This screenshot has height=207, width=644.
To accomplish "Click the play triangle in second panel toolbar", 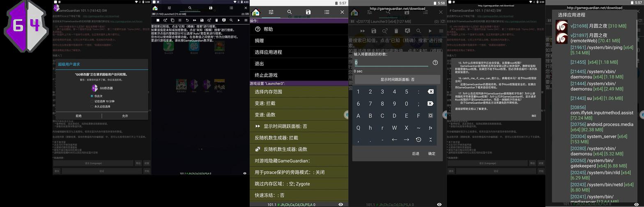I will [x=239, y=20].
